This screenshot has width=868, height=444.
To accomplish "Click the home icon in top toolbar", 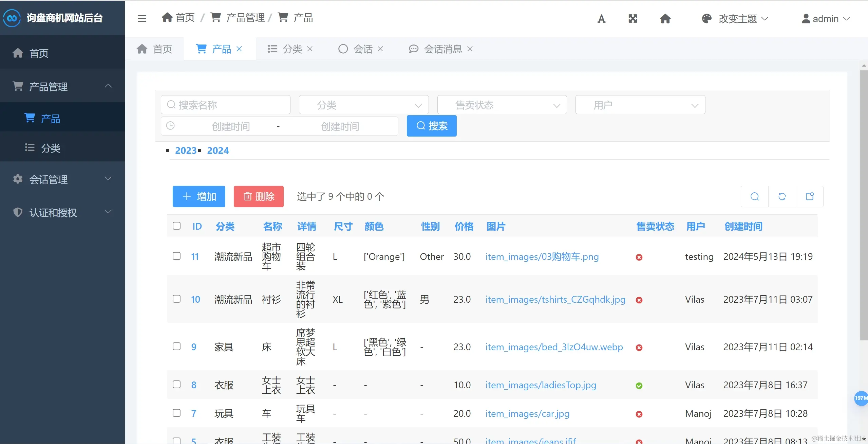I will [665, 19].
